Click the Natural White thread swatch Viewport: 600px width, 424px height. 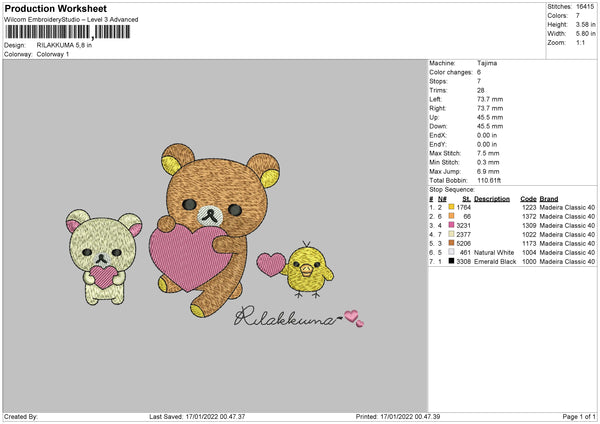tap(452, 252)
